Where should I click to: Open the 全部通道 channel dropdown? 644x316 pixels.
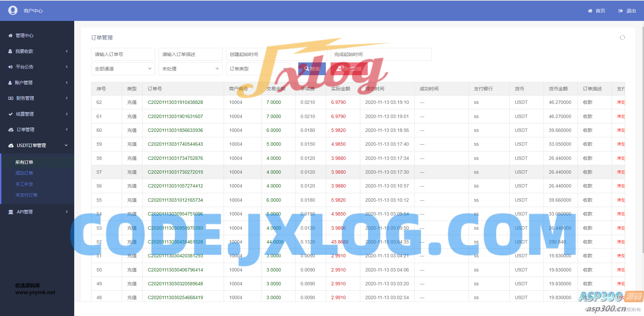123,69
